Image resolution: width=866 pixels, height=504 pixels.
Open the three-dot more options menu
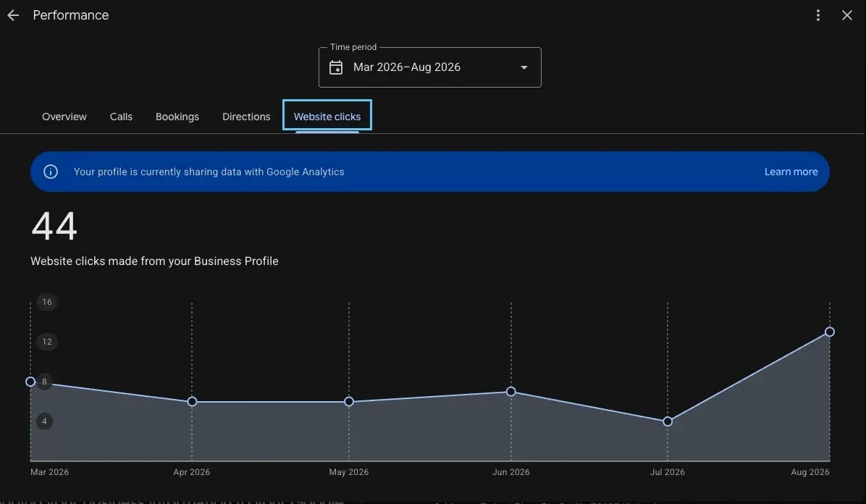pyautogui.click(x=818, y=15)
